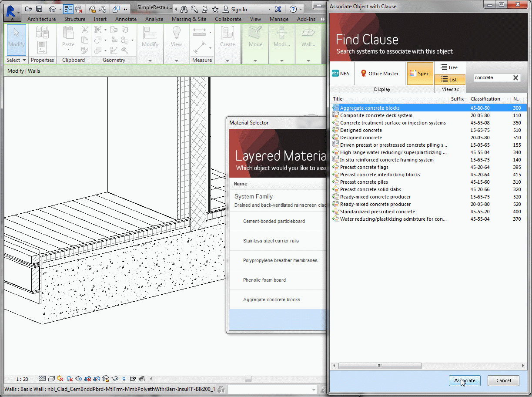Click the Temporary Hide/Isolate icon in view bar
The height and width of the screenshot is (397, 532).
115,379
